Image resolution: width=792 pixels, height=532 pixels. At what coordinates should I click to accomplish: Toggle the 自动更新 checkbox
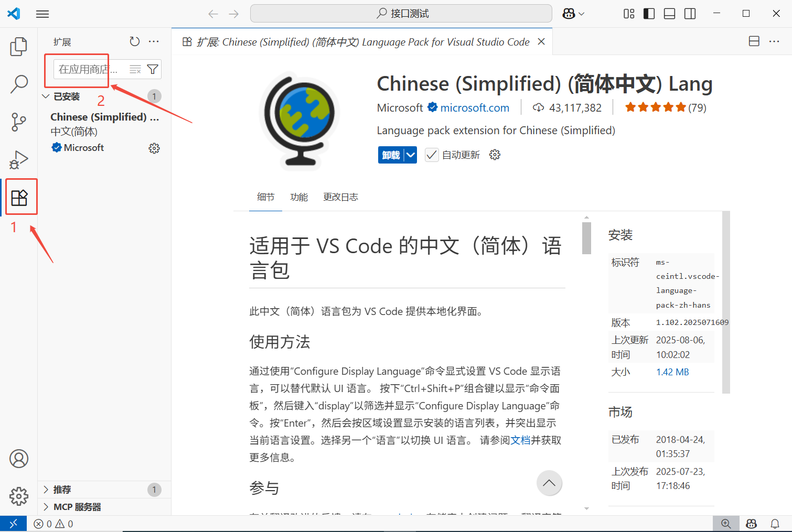(432, 155)
